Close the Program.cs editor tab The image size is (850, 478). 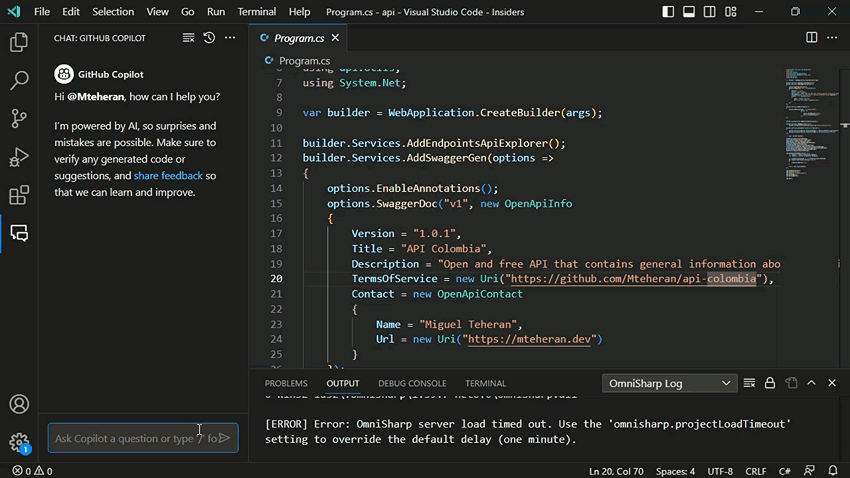[x=336, y=38]
